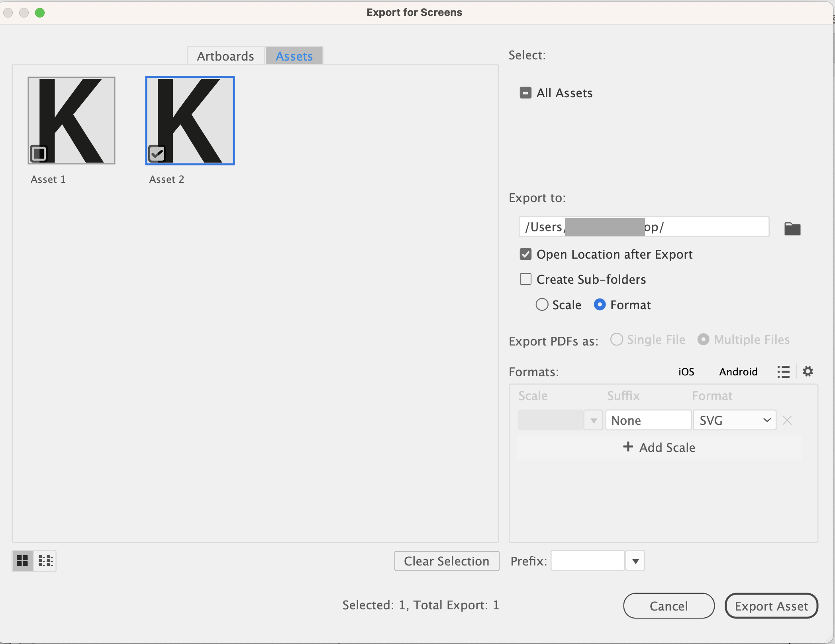
Task: Open Advanced Settings via gear icon
Action: (808, 371)
